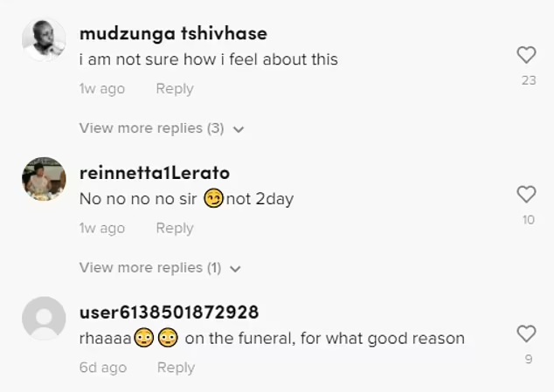Open the username mudzunga tshivhase
554x392 pixels.
coord(173,34)
